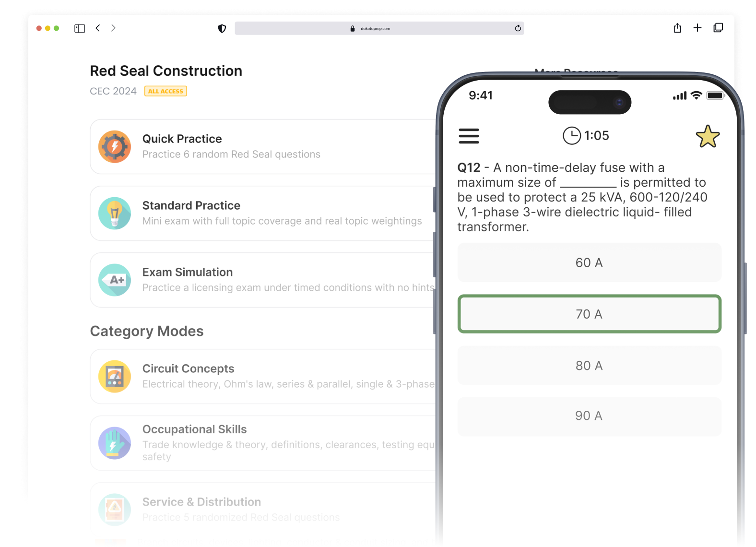This screenshot has height=547, width=756.
Task: Open the browser share icon
Action: pos(677,28)
